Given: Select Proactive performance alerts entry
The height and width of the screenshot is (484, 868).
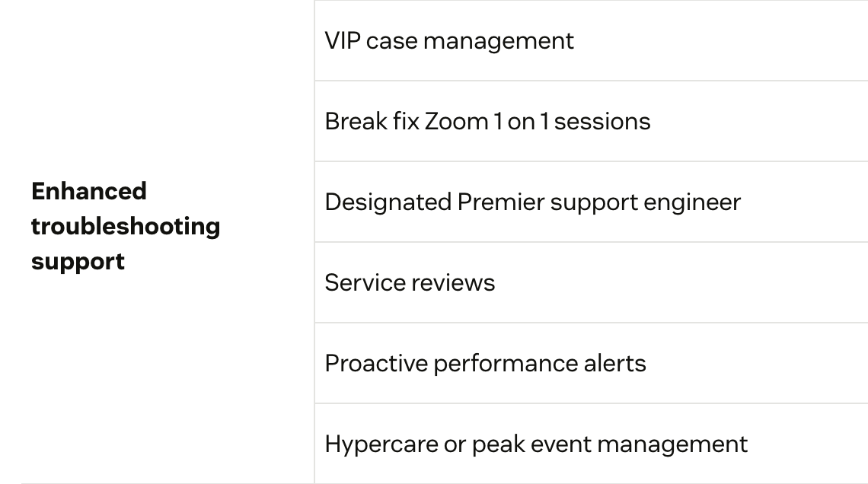Looking at the screenshot, I should pos(486,364).
